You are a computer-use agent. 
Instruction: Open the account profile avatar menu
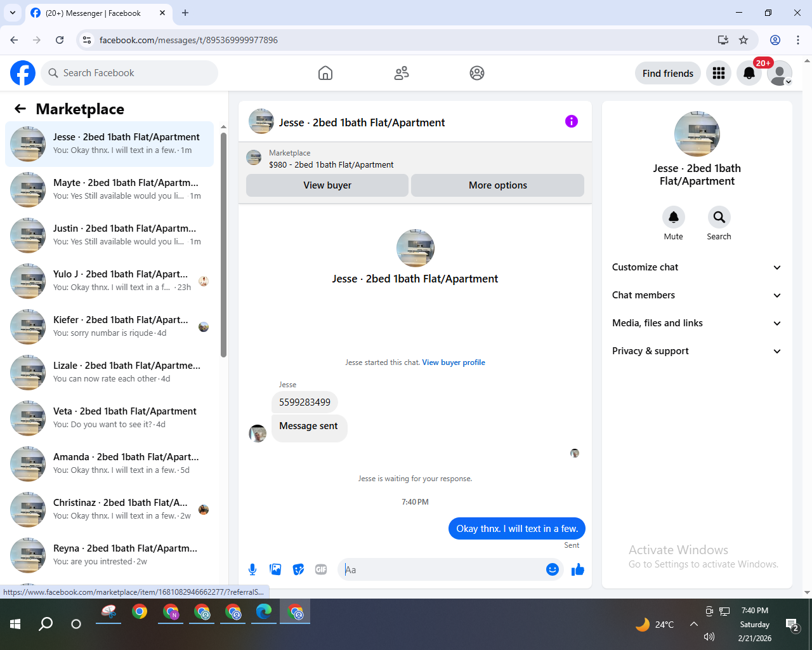tap(780, 73)
